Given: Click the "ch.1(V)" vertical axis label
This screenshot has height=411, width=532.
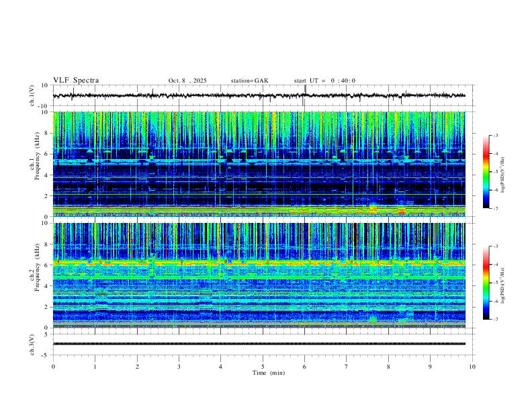Looking at the screenshot, I should 33,95.
